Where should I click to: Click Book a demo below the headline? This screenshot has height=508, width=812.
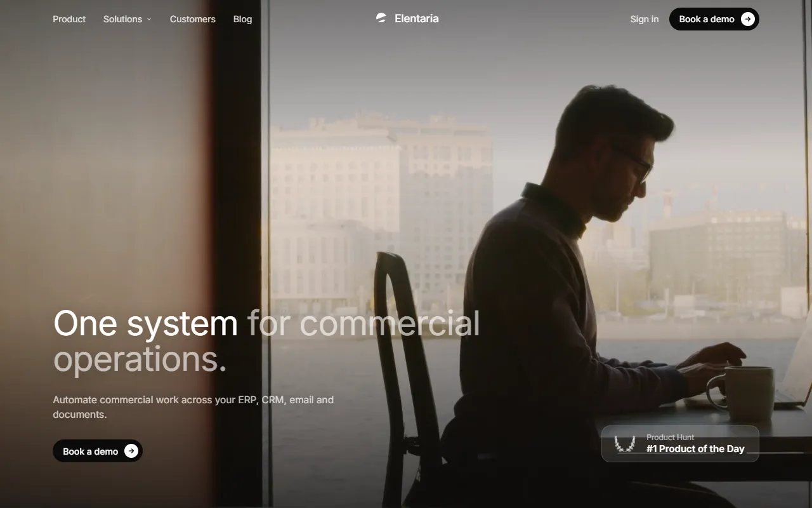[x=98, y=451]
